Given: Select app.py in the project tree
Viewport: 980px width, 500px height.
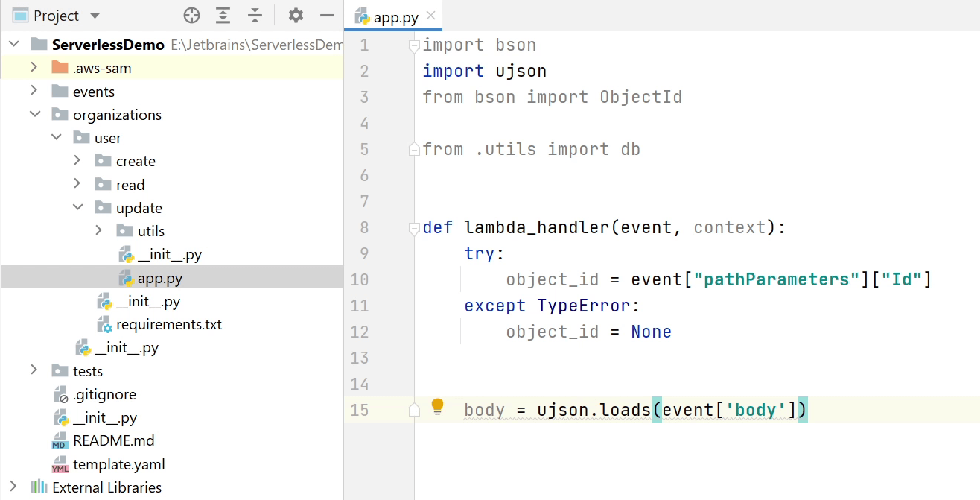Looking at the screenshot, I should pos(159,279).
